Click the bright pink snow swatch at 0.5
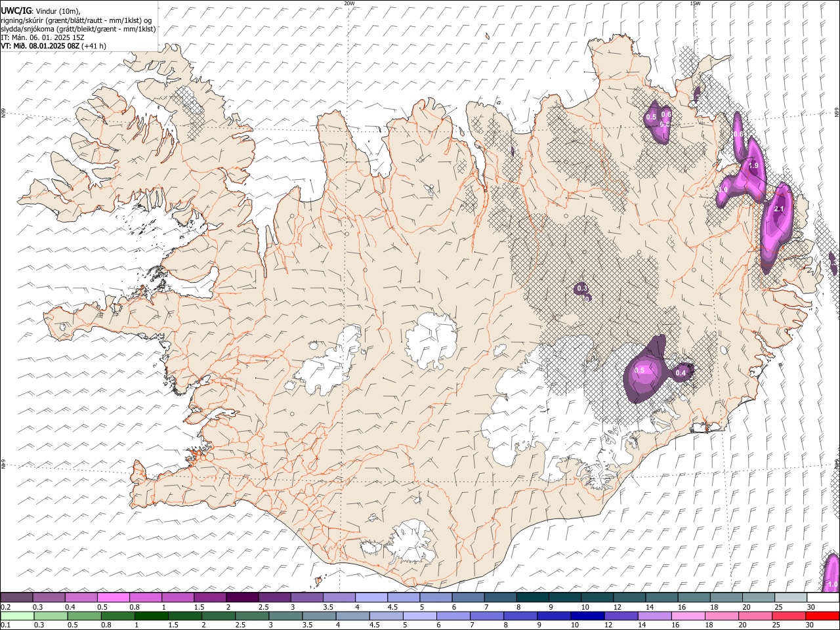The height and width of the screenshot is (630, 840). (x=113, y=598)
